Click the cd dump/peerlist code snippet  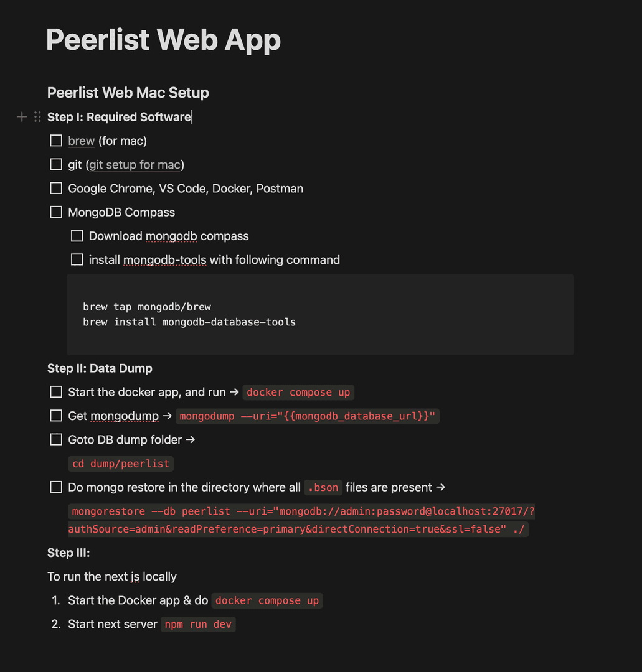121,464
